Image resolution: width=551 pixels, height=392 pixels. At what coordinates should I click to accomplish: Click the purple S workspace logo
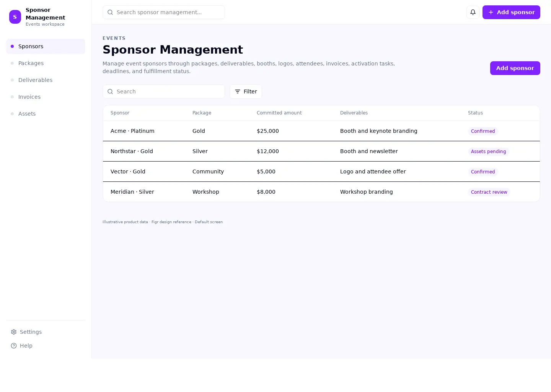(x=15, y=17)
